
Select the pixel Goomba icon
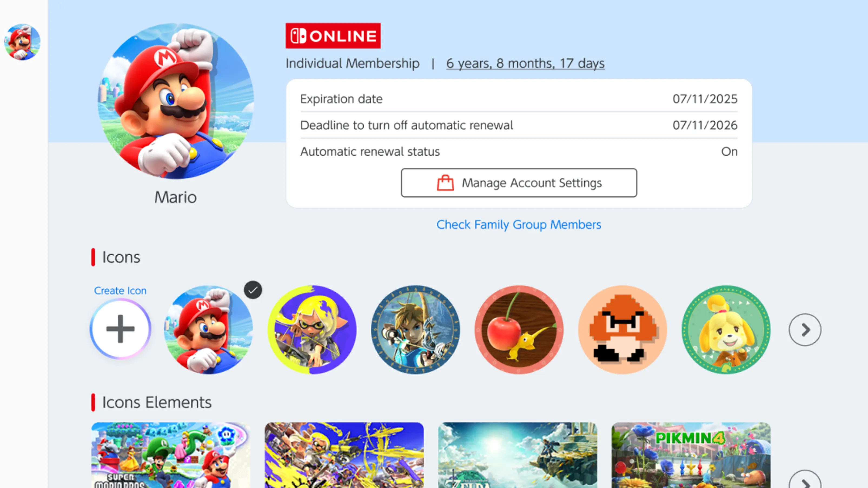(x=622, y=330)
